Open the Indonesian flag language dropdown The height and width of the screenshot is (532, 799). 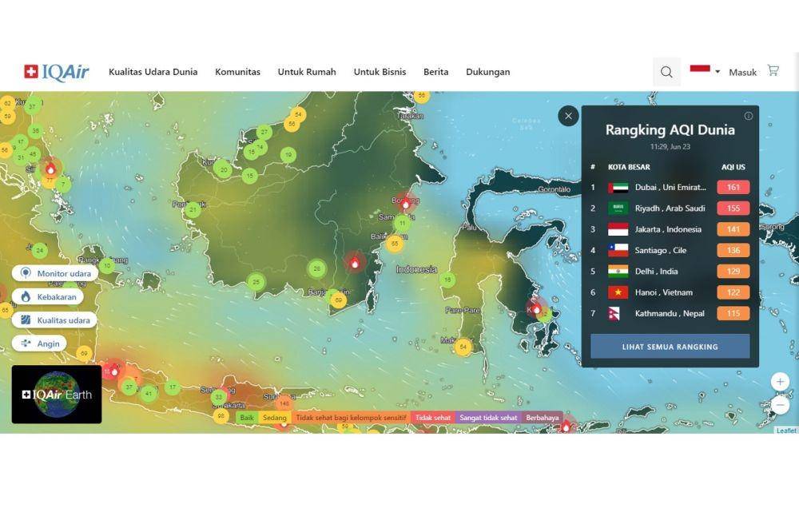(705, 70)
